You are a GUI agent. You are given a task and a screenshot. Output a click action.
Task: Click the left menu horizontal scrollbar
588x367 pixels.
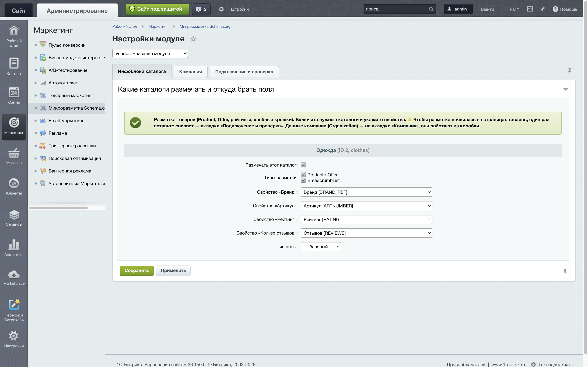click(58, 208)
